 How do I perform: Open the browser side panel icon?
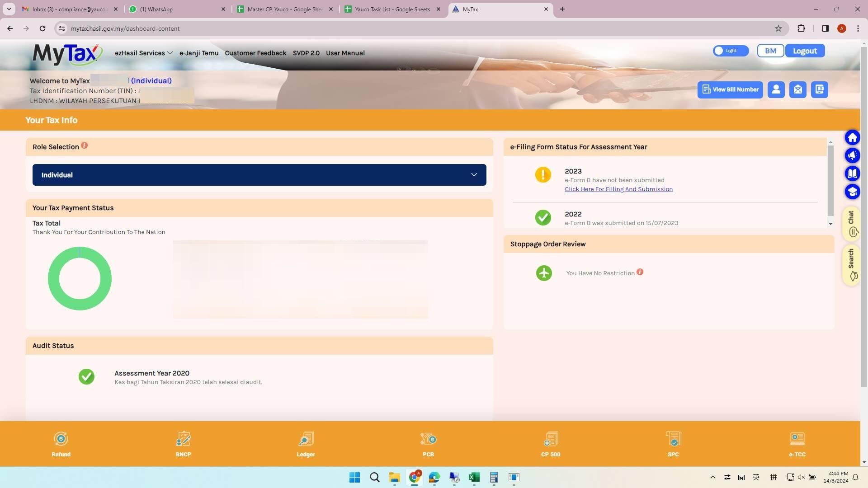coord(826,28)
